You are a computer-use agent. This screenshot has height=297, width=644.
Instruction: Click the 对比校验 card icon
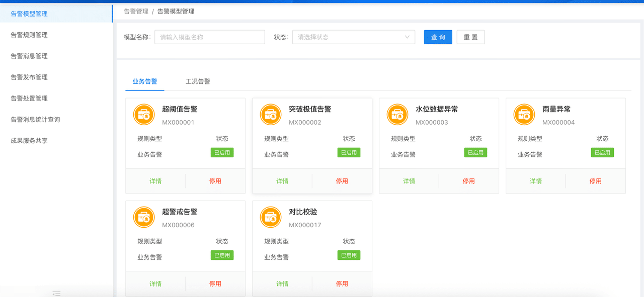pyautogui.click(x=271, y=217)
